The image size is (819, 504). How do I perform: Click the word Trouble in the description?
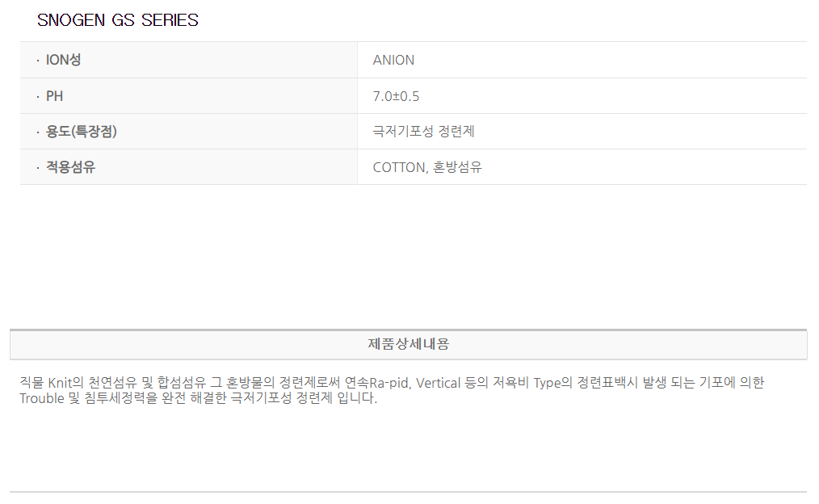point(42,398)
